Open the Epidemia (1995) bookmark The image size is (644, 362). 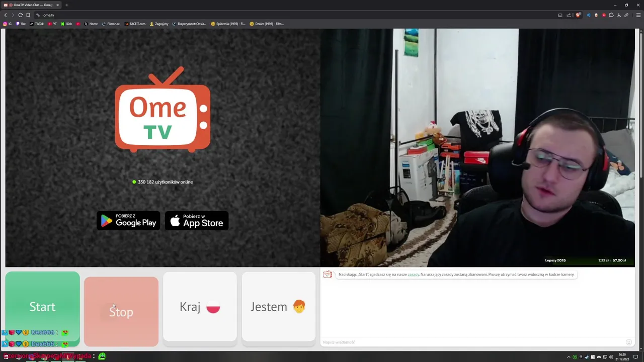click(228, 24)
